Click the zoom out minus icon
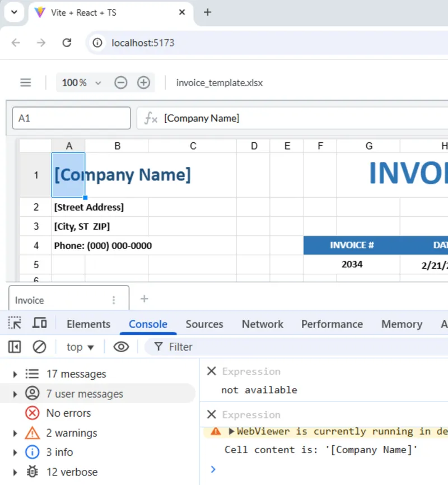The height and width of the screenshot is (485, 448). pos(120,82)
